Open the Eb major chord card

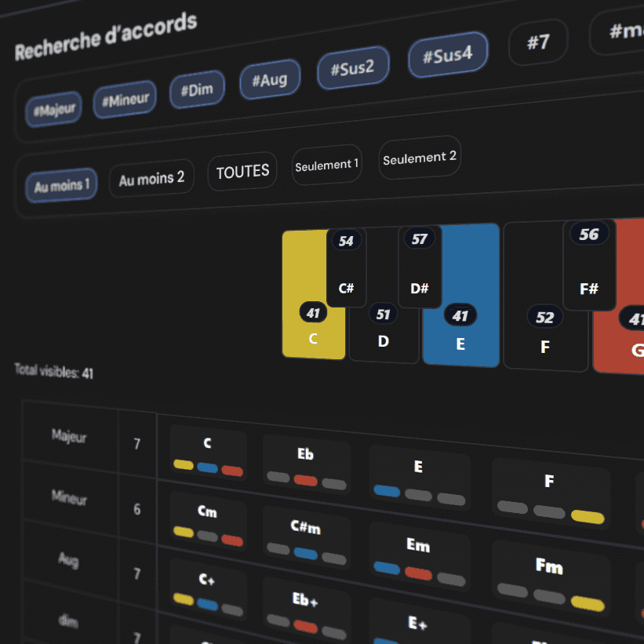click(x=306, y=464)
